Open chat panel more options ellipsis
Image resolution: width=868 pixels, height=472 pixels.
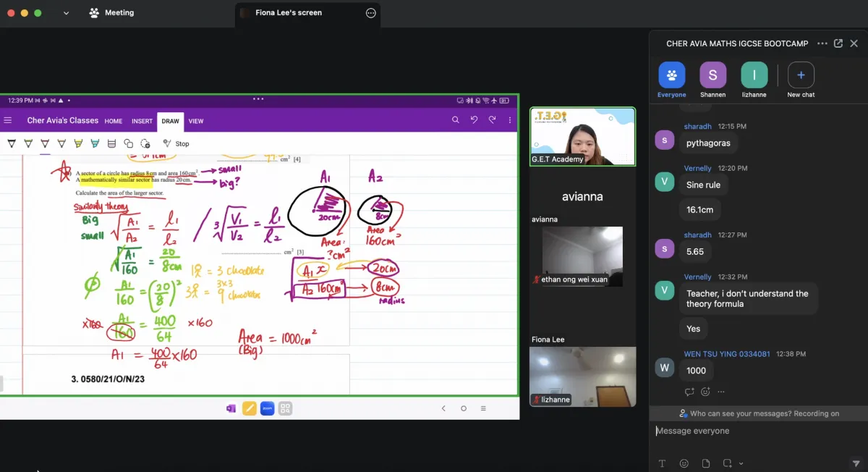click(x=822, y=43)
